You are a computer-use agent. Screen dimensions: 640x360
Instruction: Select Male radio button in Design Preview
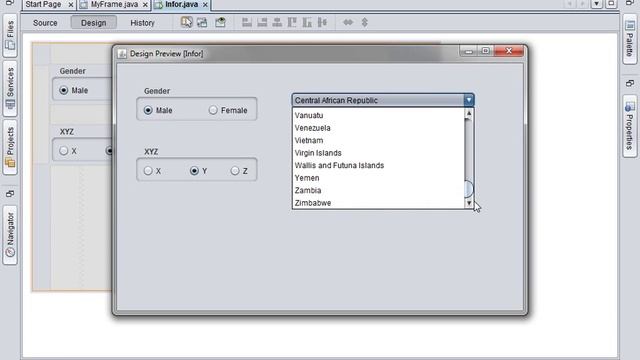click(x=148, y=110)
